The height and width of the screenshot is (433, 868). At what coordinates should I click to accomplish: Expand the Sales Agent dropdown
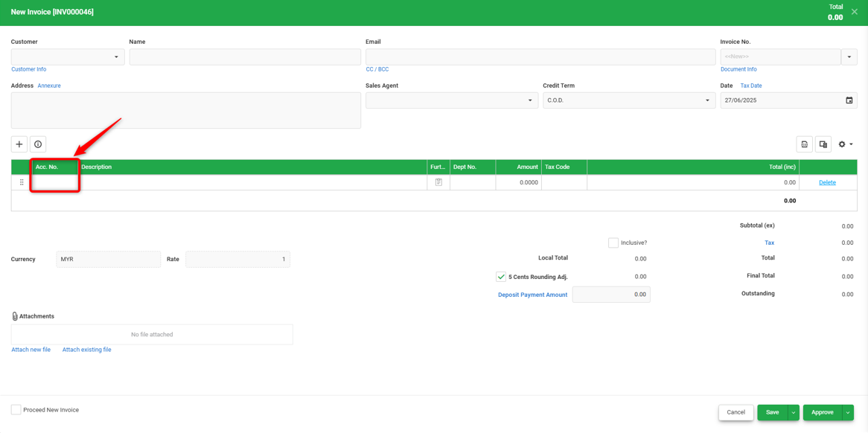pyautogui.click(x=530, y=100)
